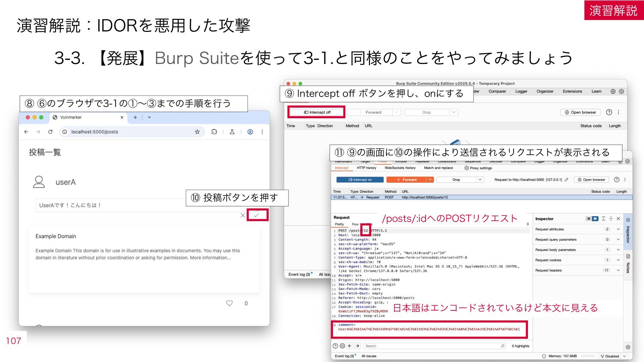This screenshot has width=644, height=362.
Task: Switch to the HTTP history tab
Action: (x=366, y=168)
